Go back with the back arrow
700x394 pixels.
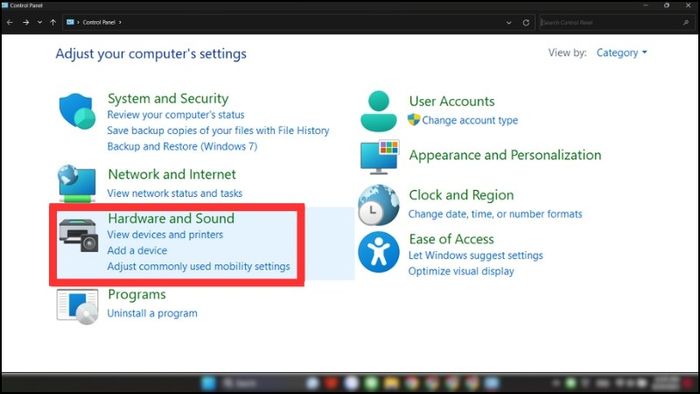[10, 22]
